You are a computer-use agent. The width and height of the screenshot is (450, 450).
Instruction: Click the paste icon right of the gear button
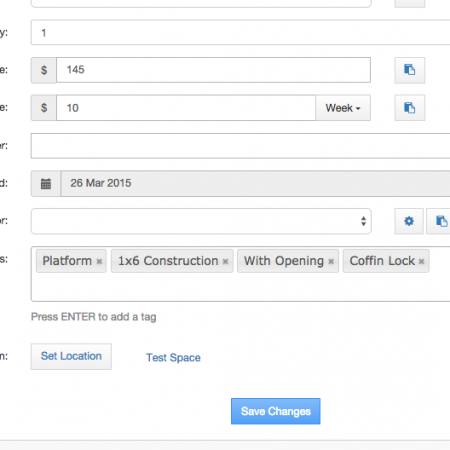tap(439, 221)
